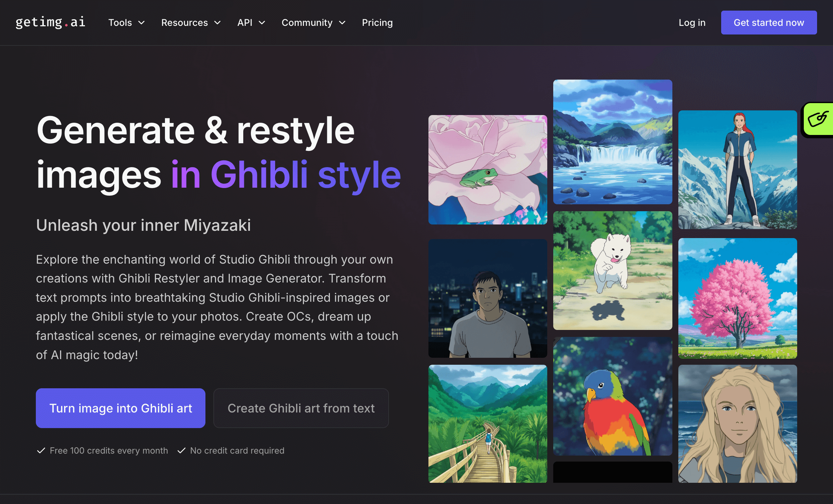Click the checkmark beside Free 100 credits
The image size is (833, 504).
coord(41,450)
